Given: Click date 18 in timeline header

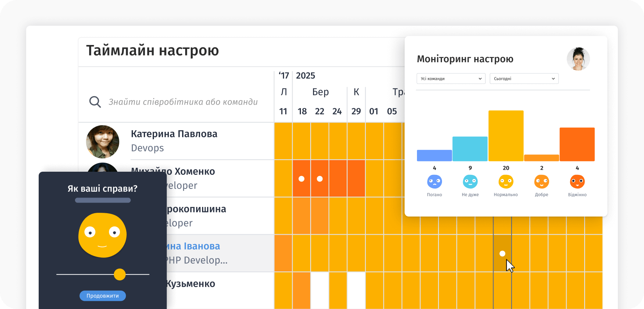Looking at the screenshot, I should click(302, 111).
